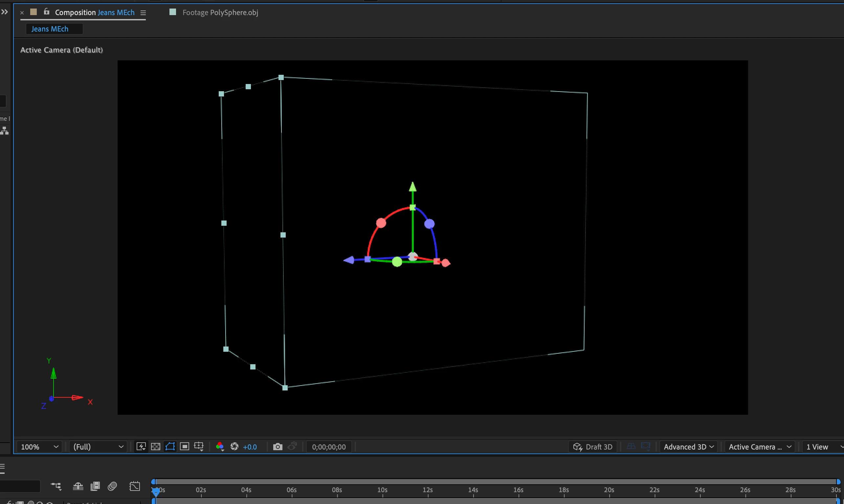Click the Draft 3D button
Image resolution: width=844 pixels, height=504 pixels.
(x=593, y=447)
